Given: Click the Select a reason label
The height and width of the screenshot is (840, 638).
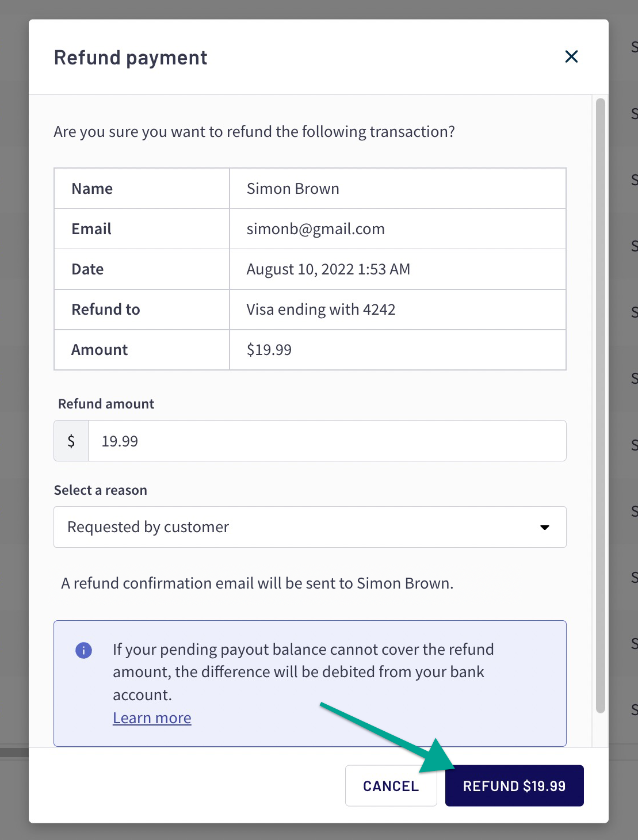Looking at the screenshot, I should (x=101, y=490).
